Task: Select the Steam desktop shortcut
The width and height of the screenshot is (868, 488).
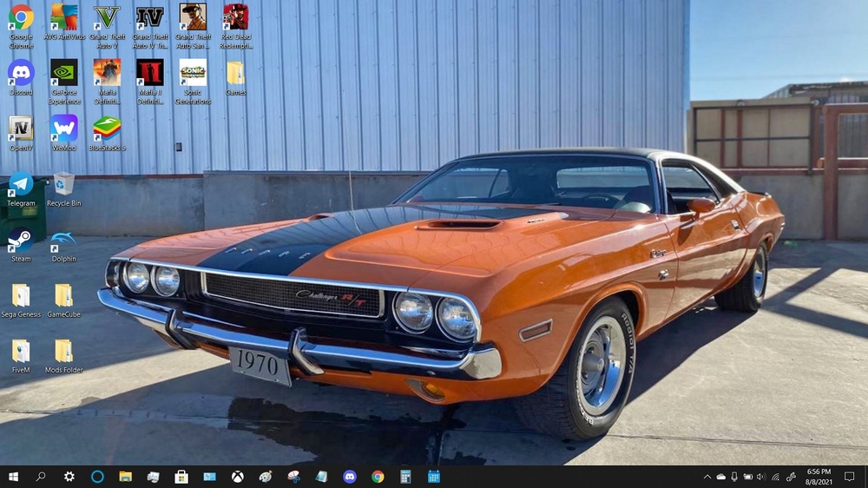Action: coord(21,240)
